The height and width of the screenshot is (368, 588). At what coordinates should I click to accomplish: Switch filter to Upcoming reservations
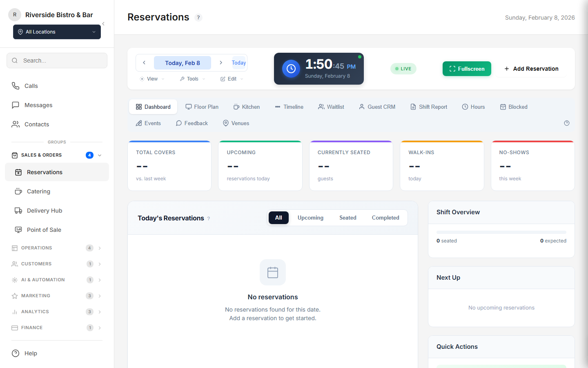(310, 218)
